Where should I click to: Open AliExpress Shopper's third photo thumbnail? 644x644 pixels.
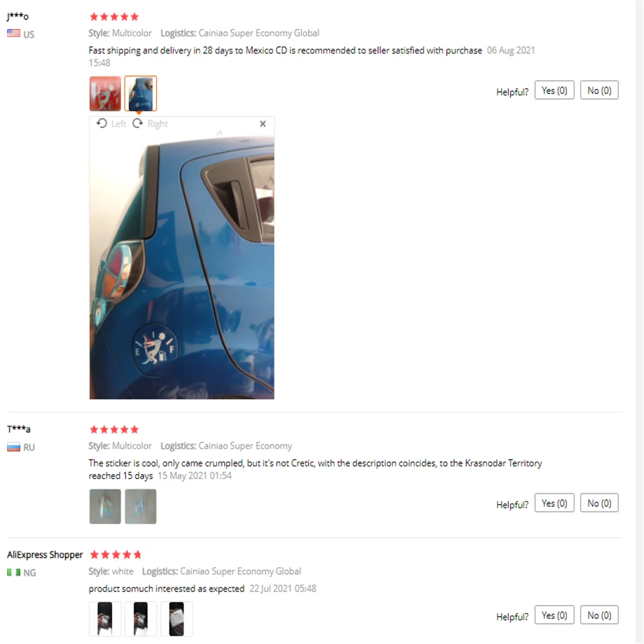click(176, 619)
